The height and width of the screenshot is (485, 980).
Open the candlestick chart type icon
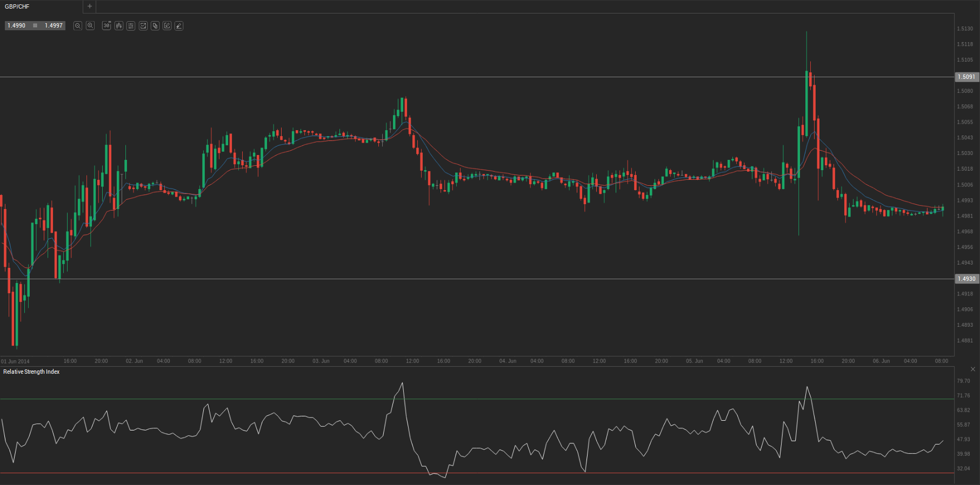point(119,25)
